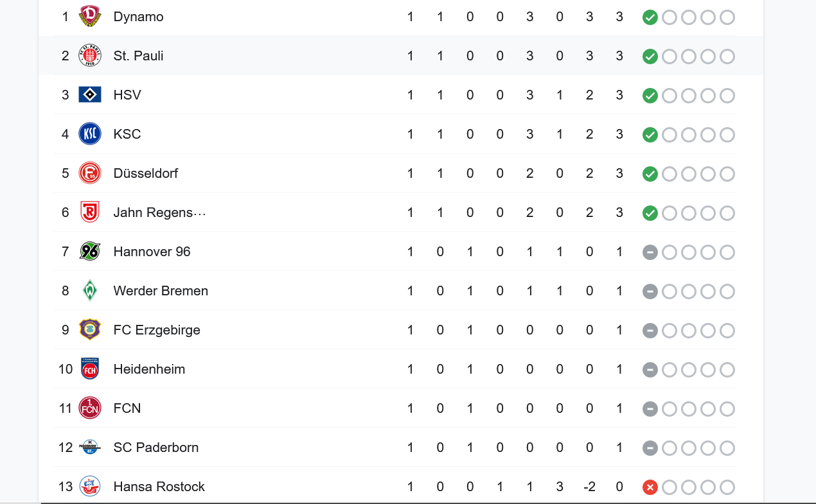Screen dimensions: 816x504
Task: Click the FC Erzgebirge purple crest
Action: pos(90,330)
